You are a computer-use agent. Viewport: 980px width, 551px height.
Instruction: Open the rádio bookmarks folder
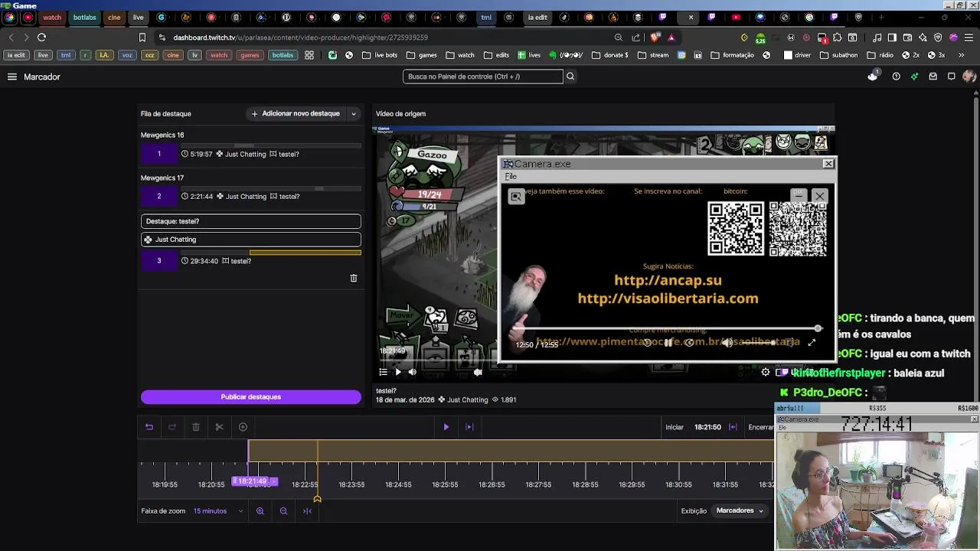click(880, 55)
